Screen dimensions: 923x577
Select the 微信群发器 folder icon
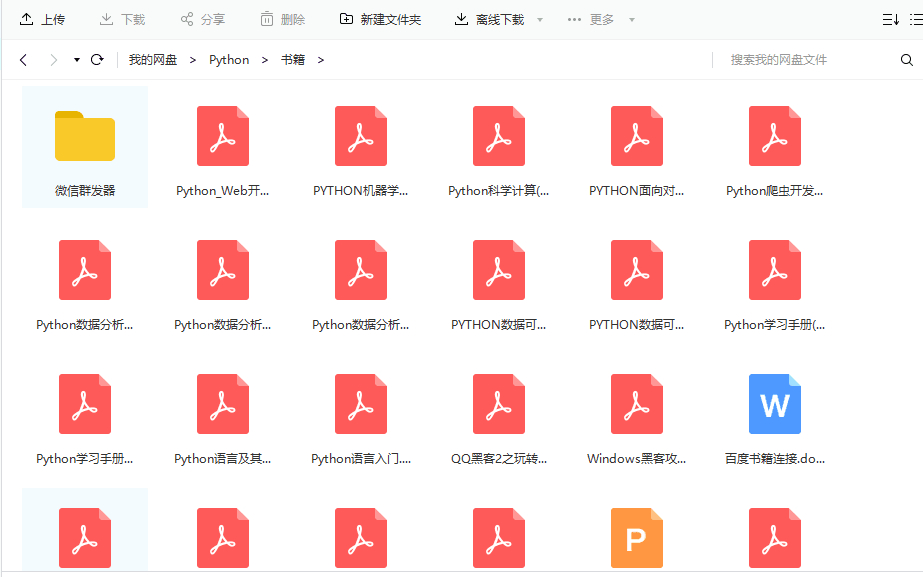pos(85,136)
